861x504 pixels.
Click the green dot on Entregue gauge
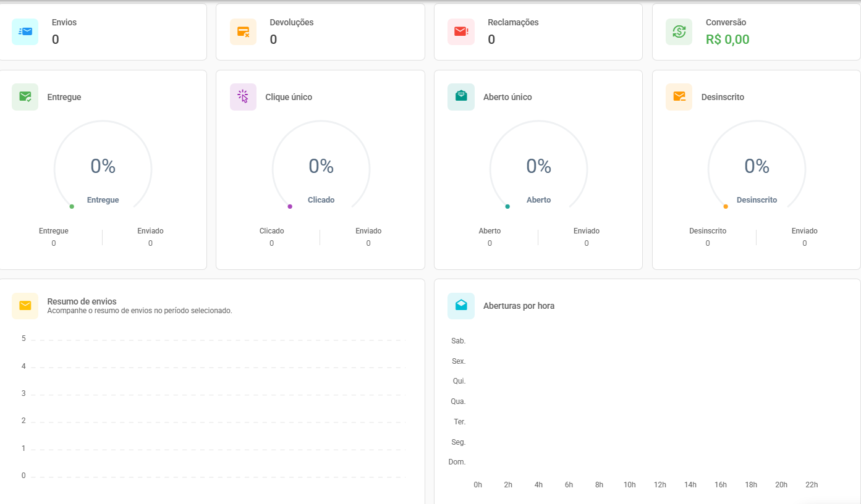coord(72,206)
